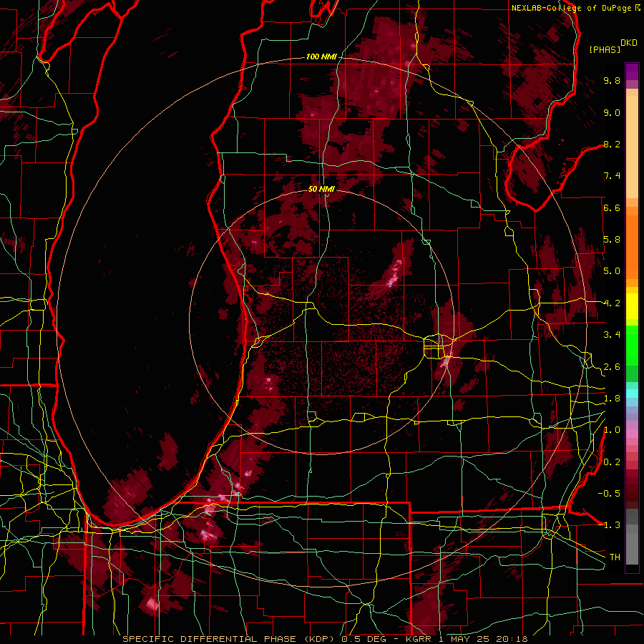The height and width of the screenshot is (644, 644).
Task: Click the "100 NMI" range ring label
Action: (321, 57)
